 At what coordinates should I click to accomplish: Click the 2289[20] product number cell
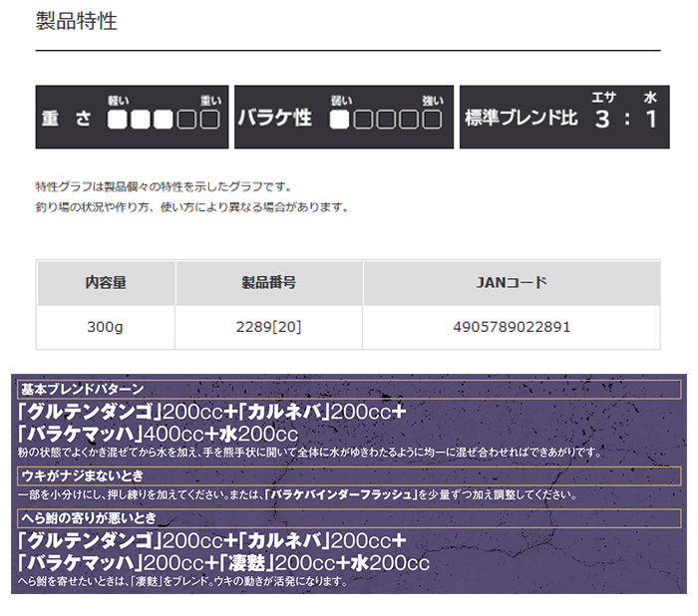pyautogui.click(x=268, y=327)
